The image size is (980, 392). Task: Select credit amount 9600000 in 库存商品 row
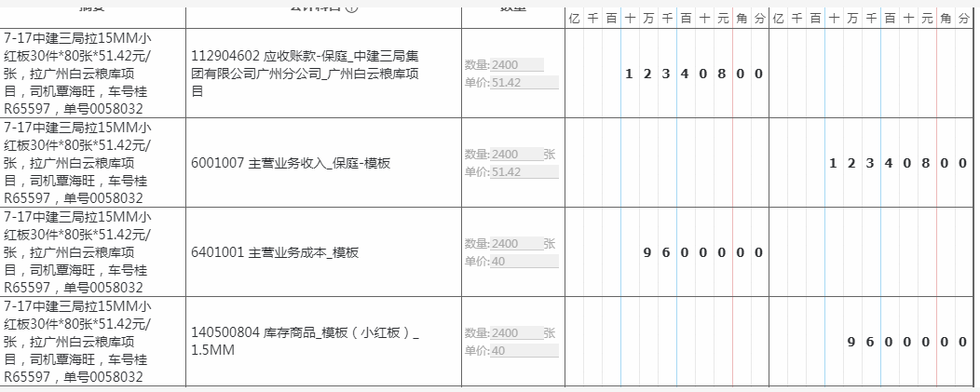(871, 342)
